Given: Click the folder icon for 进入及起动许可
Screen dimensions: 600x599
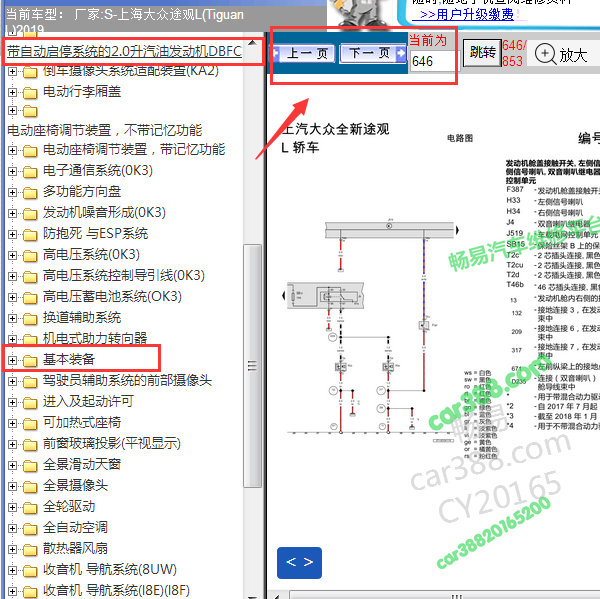Looking at the screenshot, I should pos(30,403).
